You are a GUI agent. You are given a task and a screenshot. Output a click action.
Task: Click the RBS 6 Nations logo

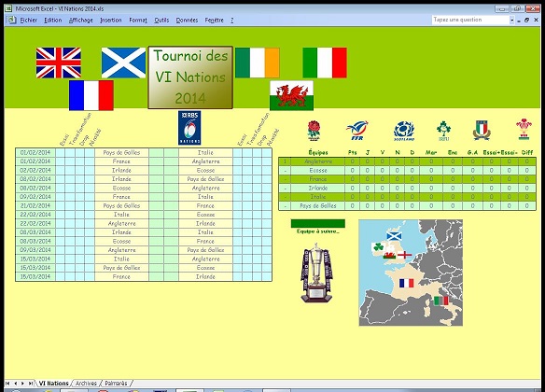point(189,128)
